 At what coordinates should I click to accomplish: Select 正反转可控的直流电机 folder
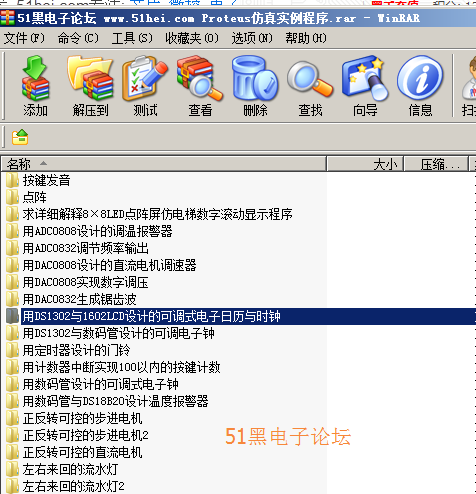[82, 452]
